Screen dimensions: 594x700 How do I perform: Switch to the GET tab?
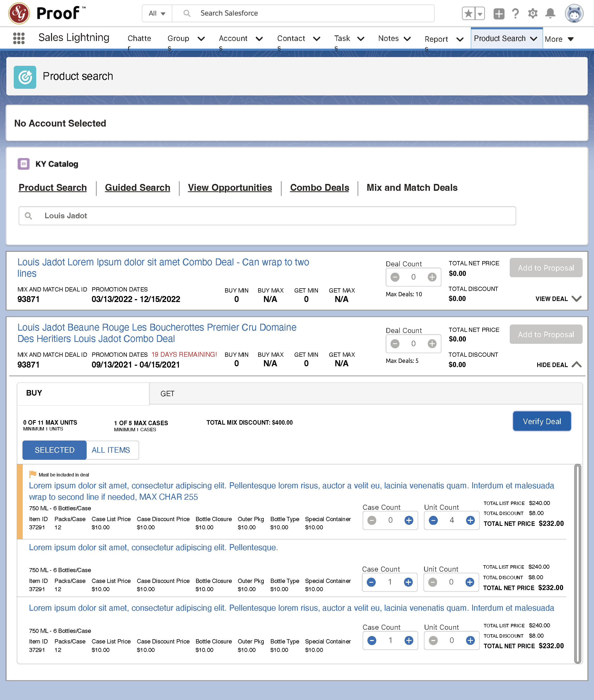point(167,394)
